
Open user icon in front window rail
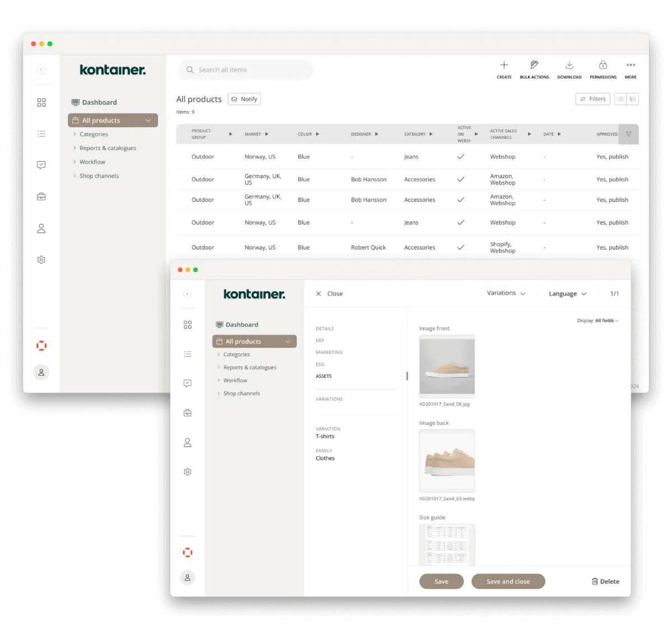tap(188, 442)
